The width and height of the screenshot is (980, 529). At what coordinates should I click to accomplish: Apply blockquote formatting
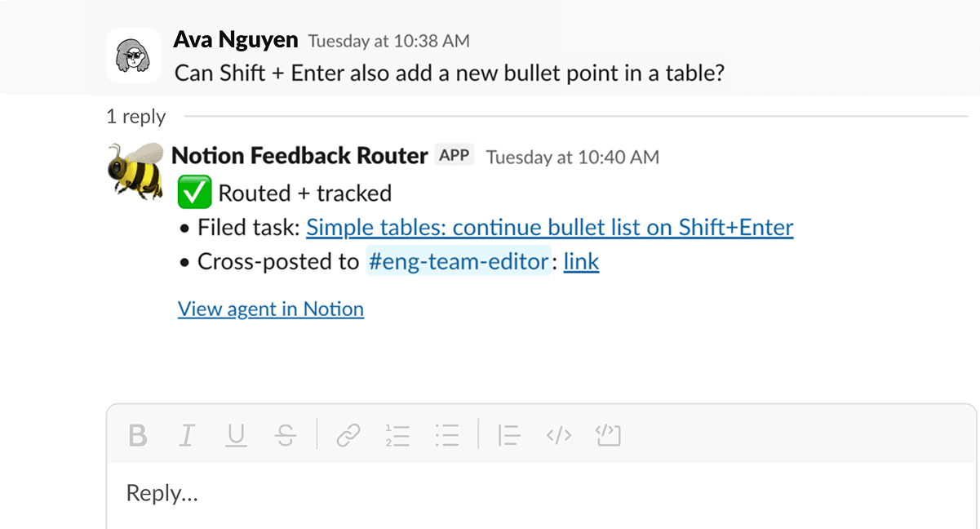tap(508, 436)
